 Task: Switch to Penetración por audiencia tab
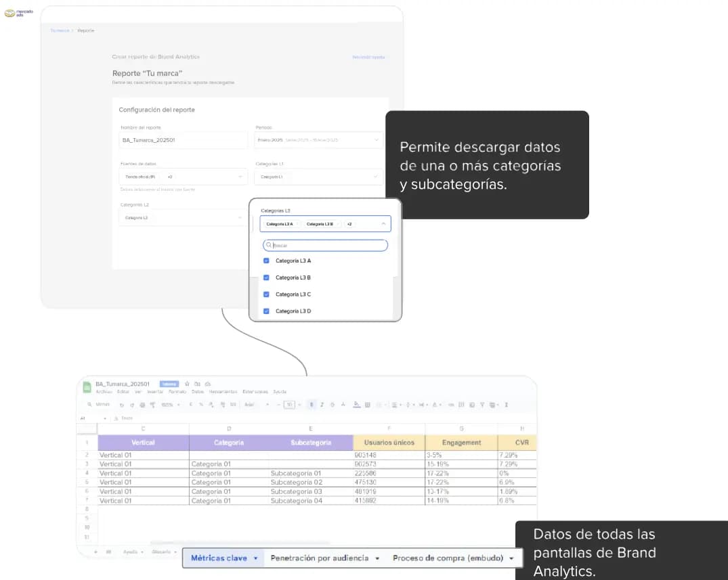324,558
